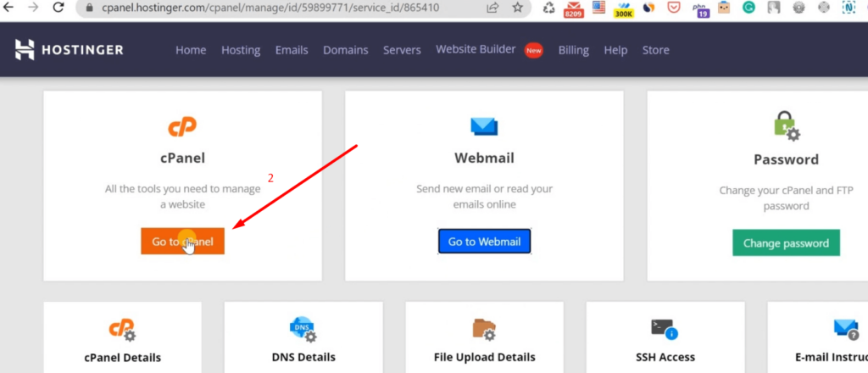Image resolution: width=868 pixels, height=373 pixels.
Task: Open the DNS Details globe icon
Action: tap(303, 329)
